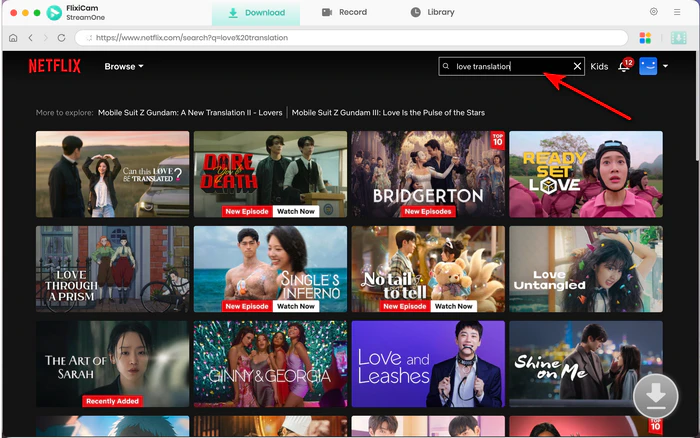The width and height of the screenshot is (700, 438).
Task: Navigate forward with the right arrow
Action: point(46,38)
